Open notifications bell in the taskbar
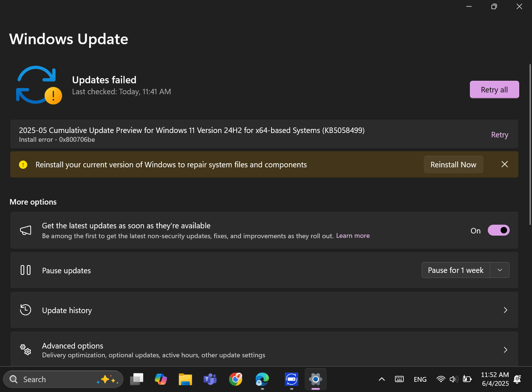This screenshot has height=392, width=532. pyautogui.click(x=517, y=379)
